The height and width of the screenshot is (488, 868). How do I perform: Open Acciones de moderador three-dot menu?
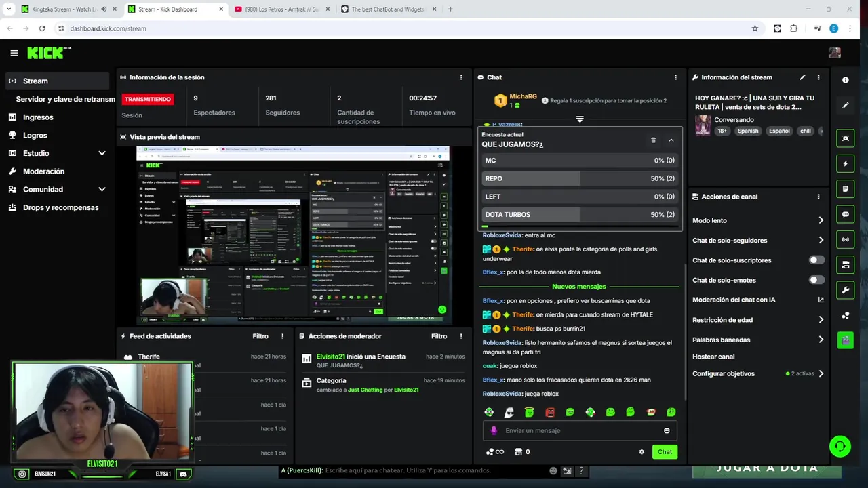click(x=461, y=336)
